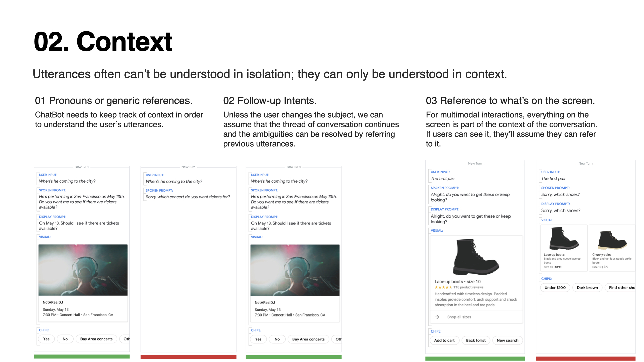Select the '02. Context' slide title text

(103, 42)
